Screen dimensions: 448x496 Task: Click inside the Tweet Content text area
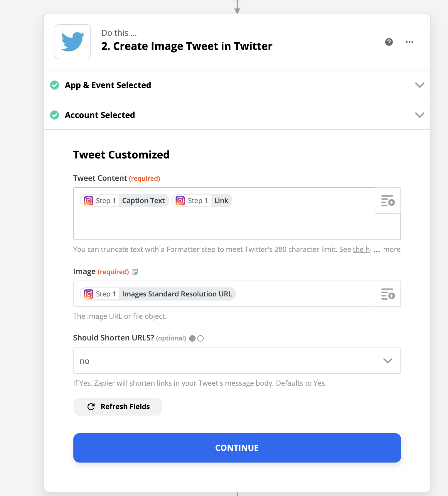(x=223, y=225)
